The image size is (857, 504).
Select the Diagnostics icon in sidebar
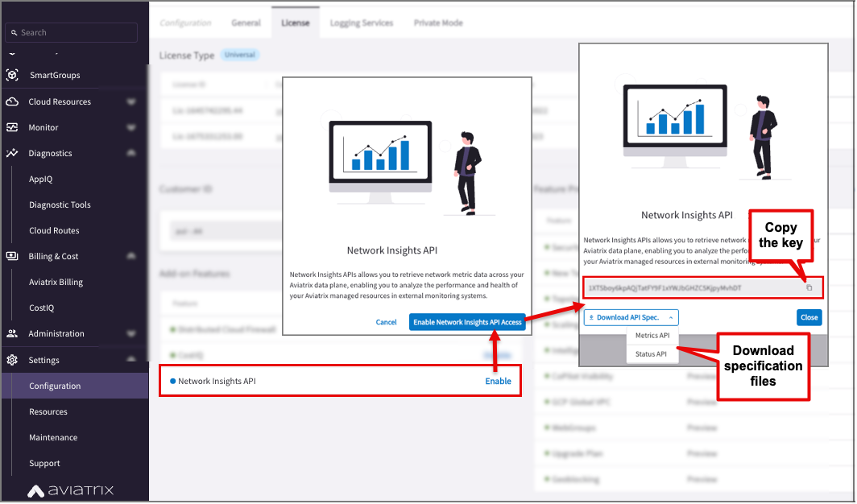point(11,153)
